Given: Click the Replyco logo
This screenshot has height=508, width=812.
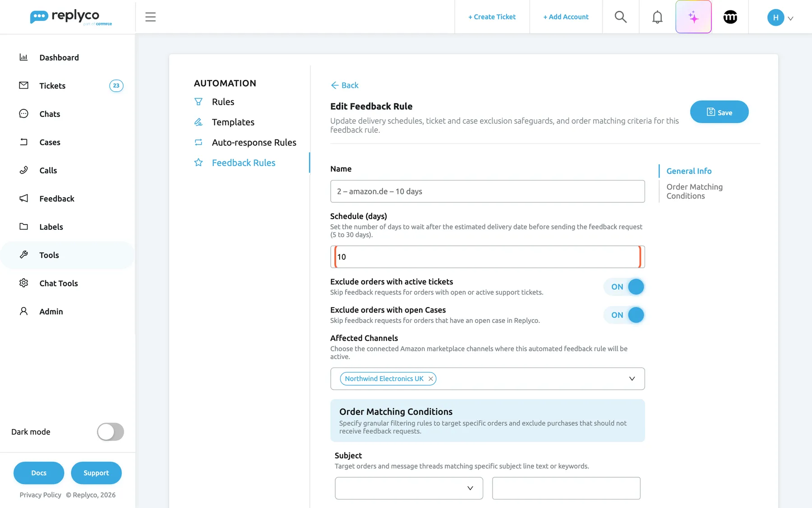Looking at the screenshot, I should (x=71, y=17).
